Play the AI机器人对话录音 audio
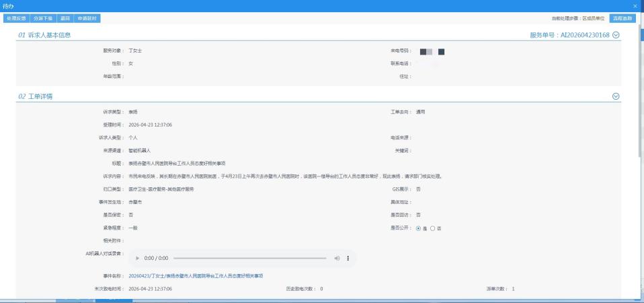The height and width of the screenshot is (303, 644). [138, 258]
